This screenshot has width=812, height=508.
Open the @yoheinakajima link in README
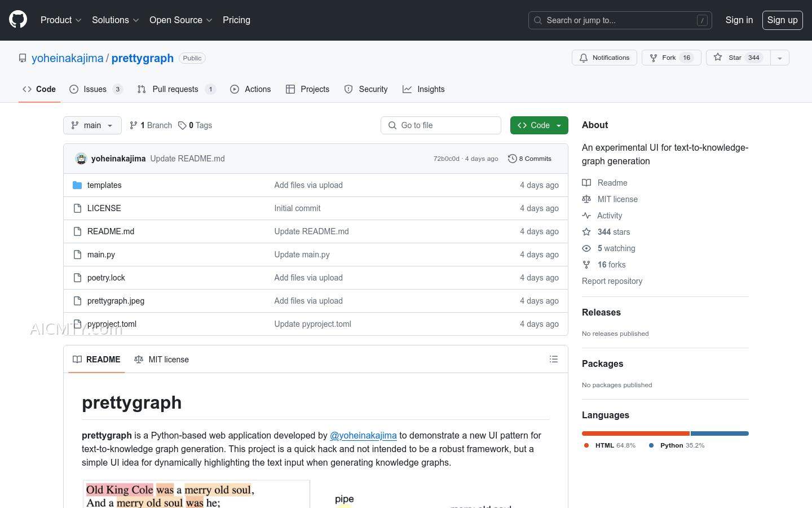(363, 435)
